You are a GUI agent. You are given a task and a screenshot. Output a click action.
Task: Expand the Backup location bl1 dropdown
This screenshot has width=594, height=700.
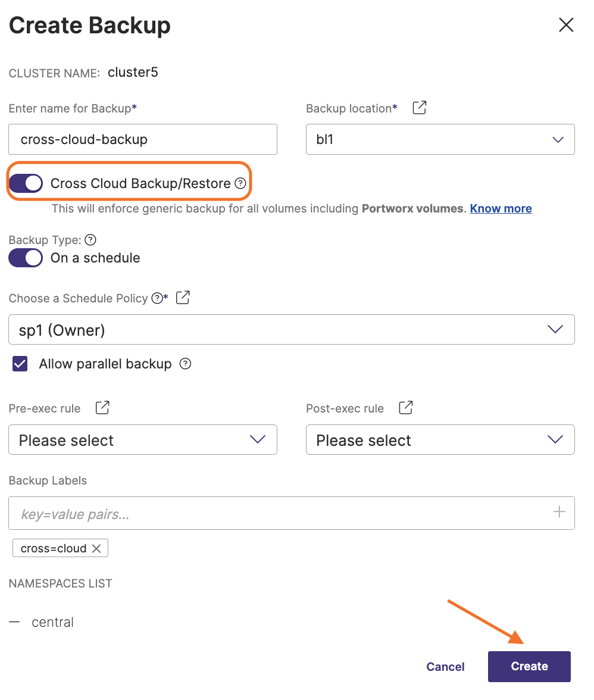point(440,140)
